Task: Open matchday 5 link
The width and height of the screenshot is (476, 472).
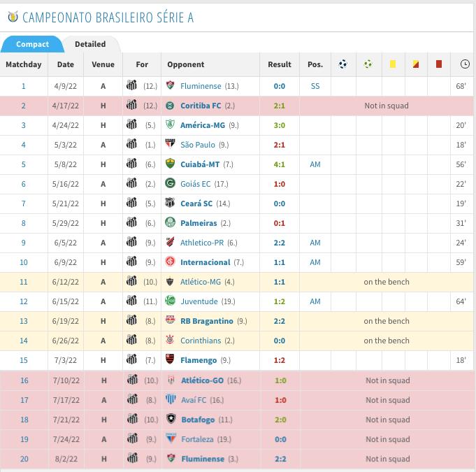Action: pos(23,164)
